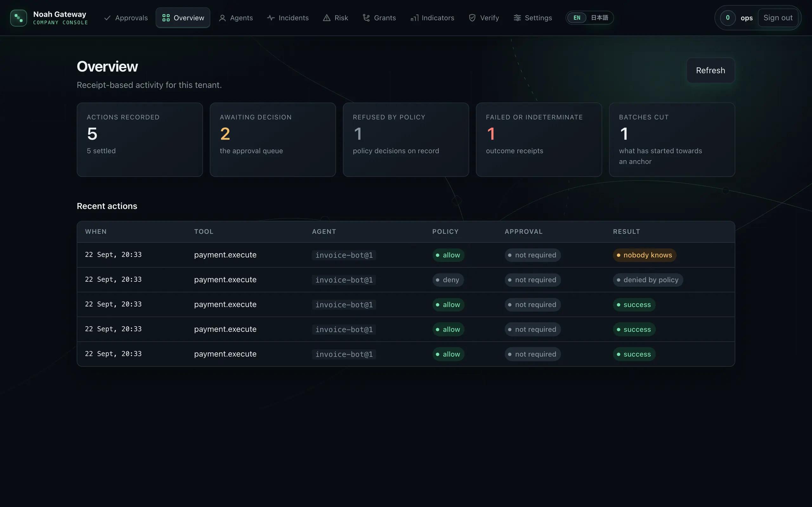
Task: Refresh the overview data
Action: point(710,70)
